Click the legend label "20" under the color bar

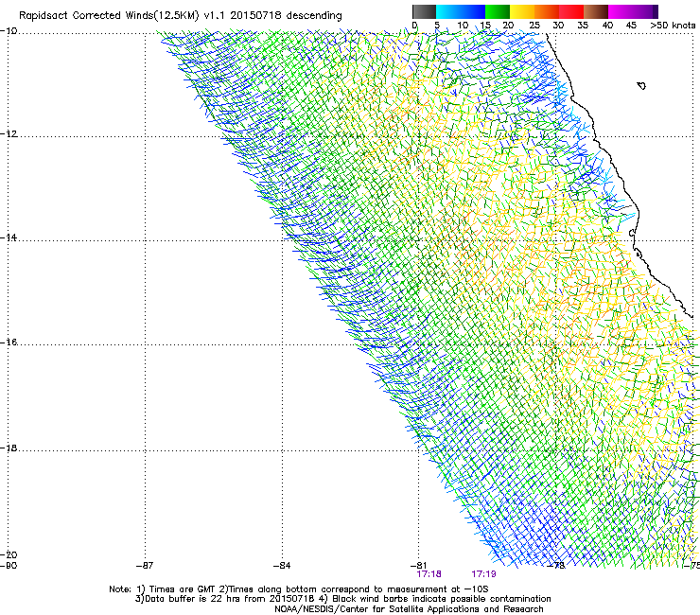508,26
